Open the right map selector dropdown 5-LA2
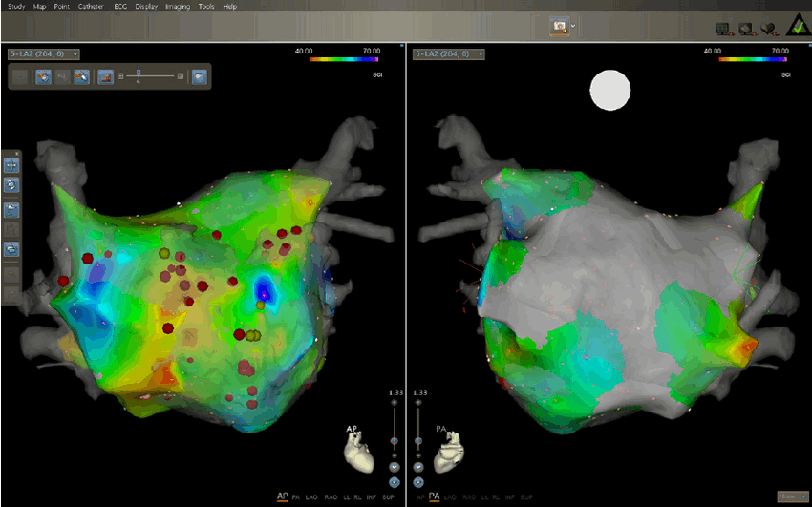This screenshot has height=507, width=812. click(448, 54)
